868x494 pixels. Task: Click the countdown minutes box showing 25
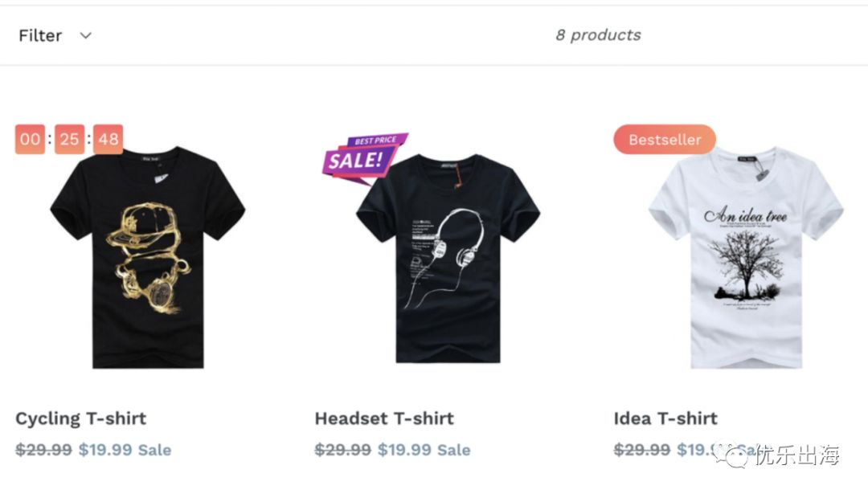coord(69,139)
